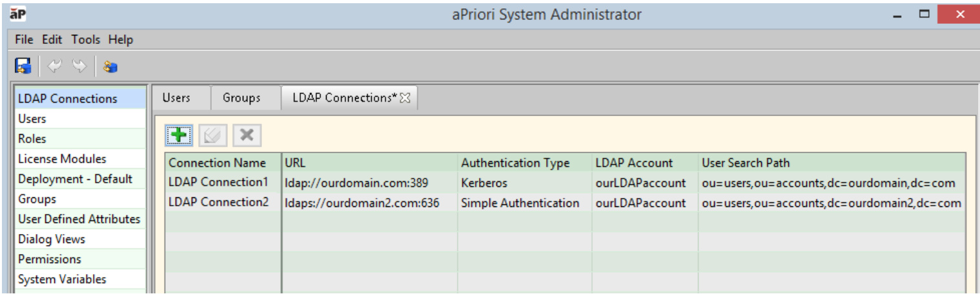Click the database refresh toolbar icon
This screenshot has height=294, width=980.
point(110,66)
